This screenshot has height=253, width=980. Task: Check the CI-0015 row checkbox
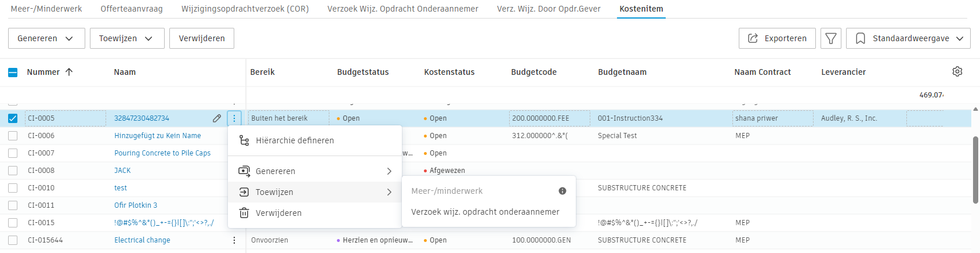13,223
